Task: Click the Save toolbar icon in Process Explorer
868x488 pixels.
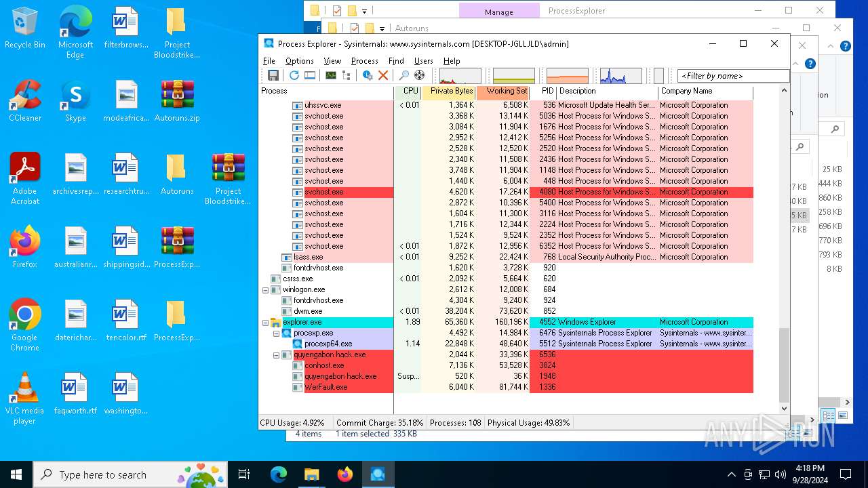Action: coord(273,75)
